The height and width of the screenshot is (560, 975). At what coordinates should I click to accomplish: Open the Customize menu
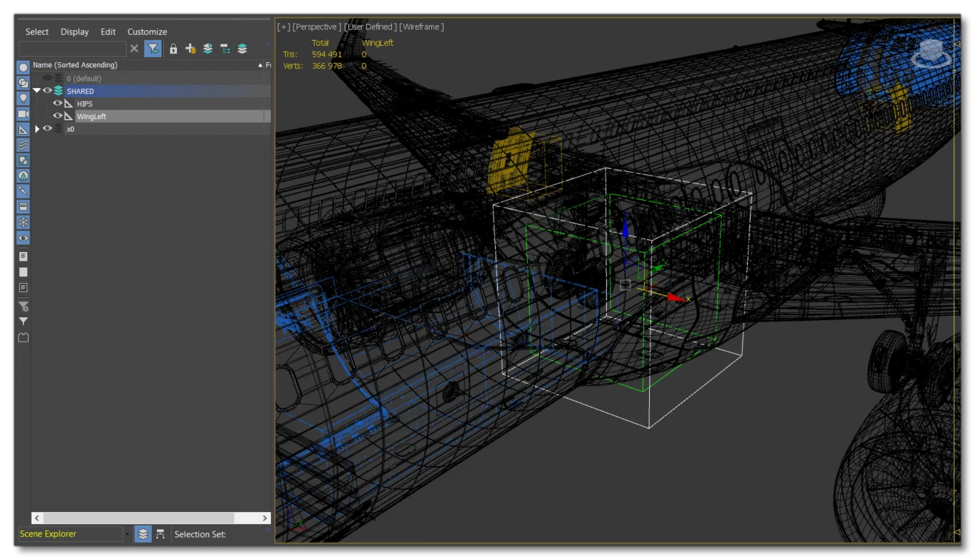point(147,32)
